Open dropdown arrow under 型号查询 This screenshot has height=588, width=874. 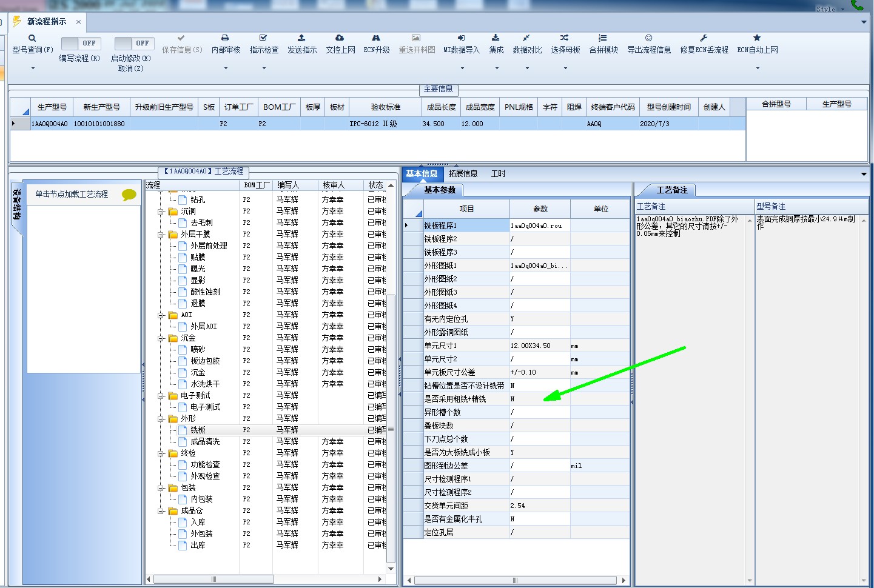33,68
